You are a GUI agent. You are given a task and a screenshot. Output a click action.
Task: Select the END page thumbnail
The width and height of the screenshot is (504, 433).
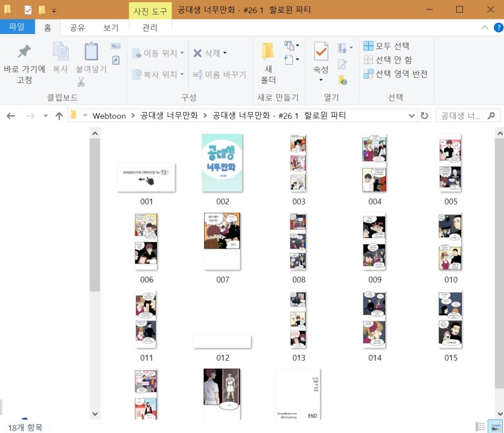click(x=298, y=394)
